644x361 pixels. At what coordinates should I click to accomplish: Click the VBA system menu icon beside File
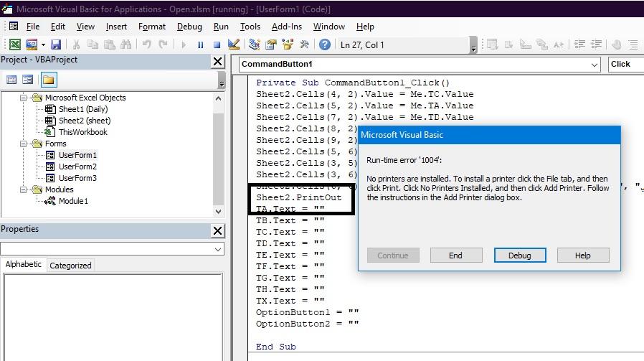(14, 27)
